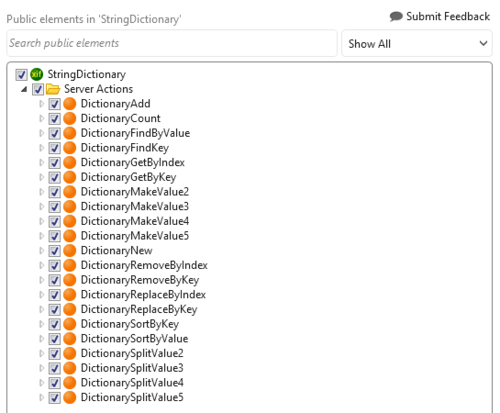This screenshot has height=413, width=500.
Task: Uncheck the DictionaryGetByKey checkbox
Action: click(54, 177)
